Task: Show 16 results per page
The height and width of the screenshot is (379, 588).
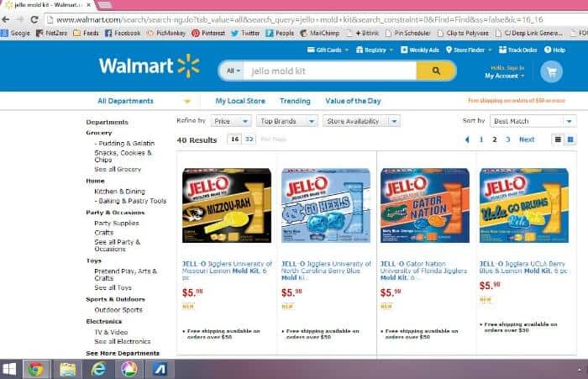Action: [x=234, y=139]
